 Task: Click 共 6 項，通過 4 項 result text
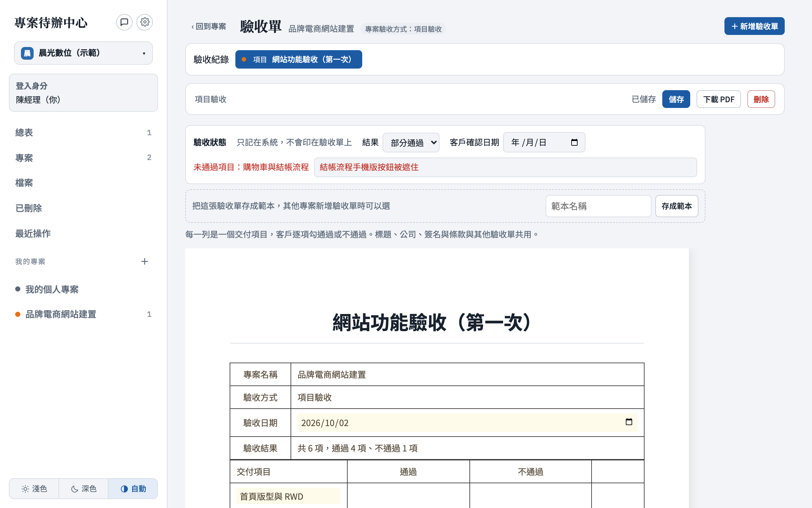tap(357, 448)
